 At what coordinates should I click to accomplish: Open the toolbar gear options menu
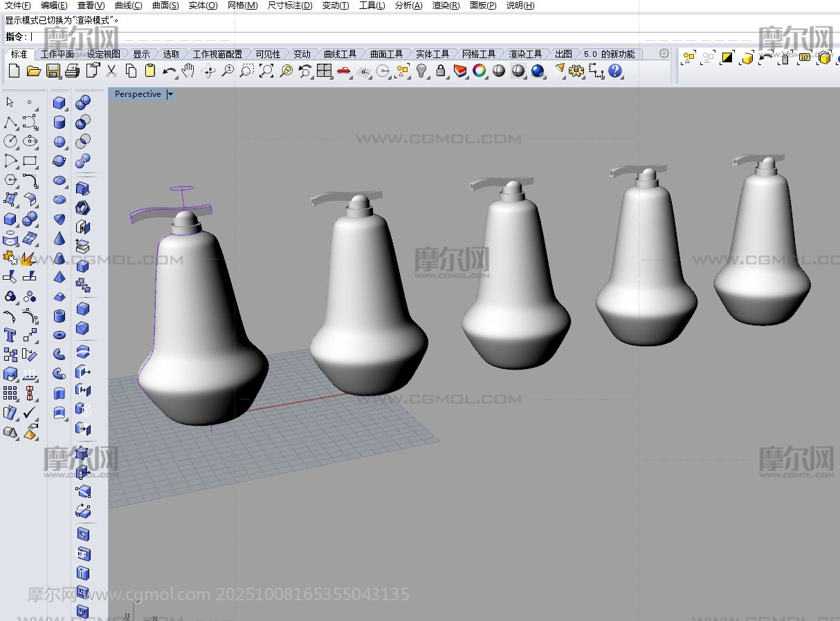pos(664,53)
